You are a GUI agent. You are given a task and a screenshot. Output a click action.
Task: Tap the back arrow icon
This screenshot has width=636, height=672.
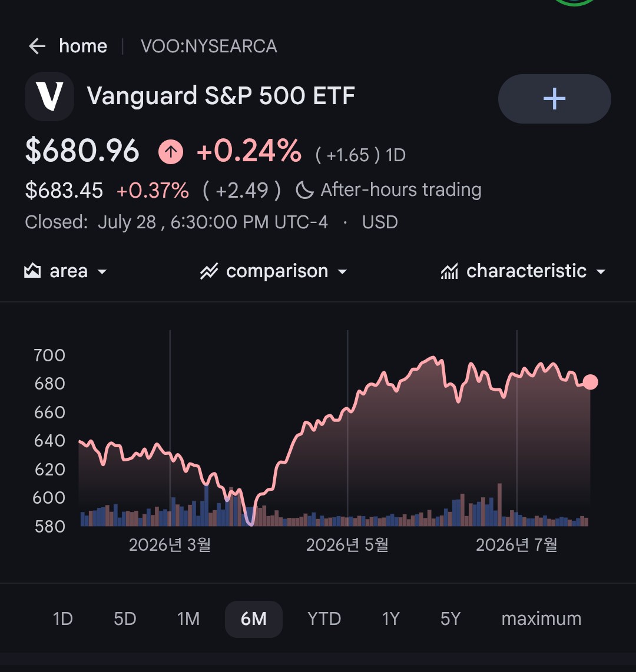tap(37, 46)
